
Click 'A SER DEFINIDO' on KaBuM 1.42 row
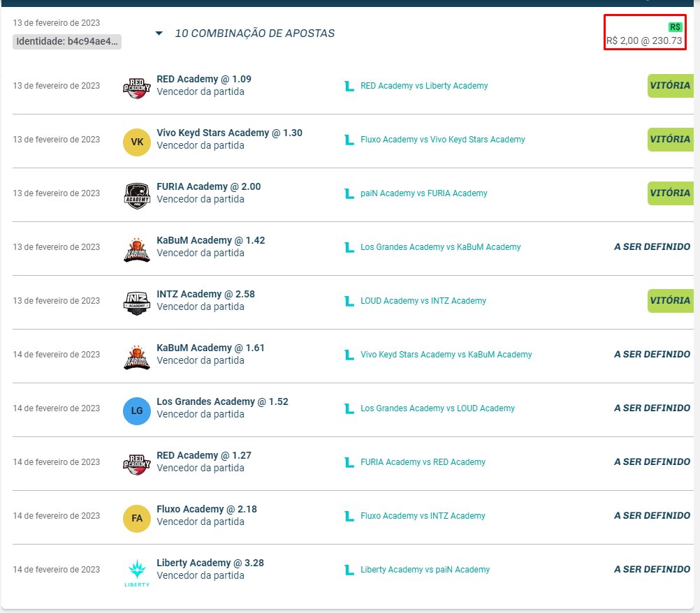click(x=652, y=246)
